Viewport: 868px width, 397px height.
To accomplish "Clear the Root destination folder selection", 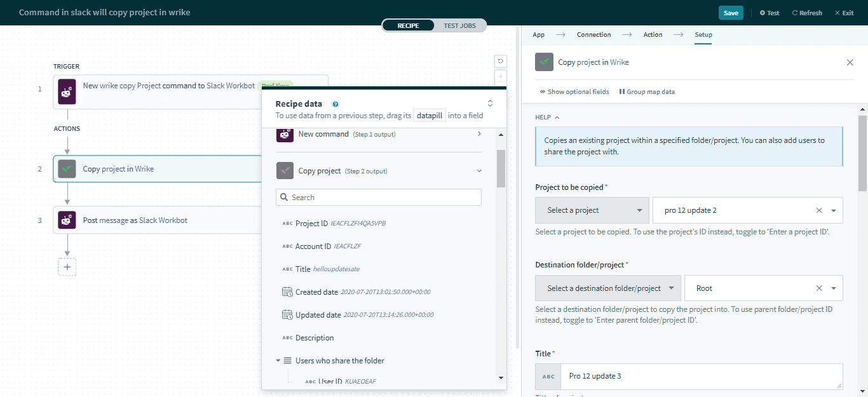I will point(819,288).
